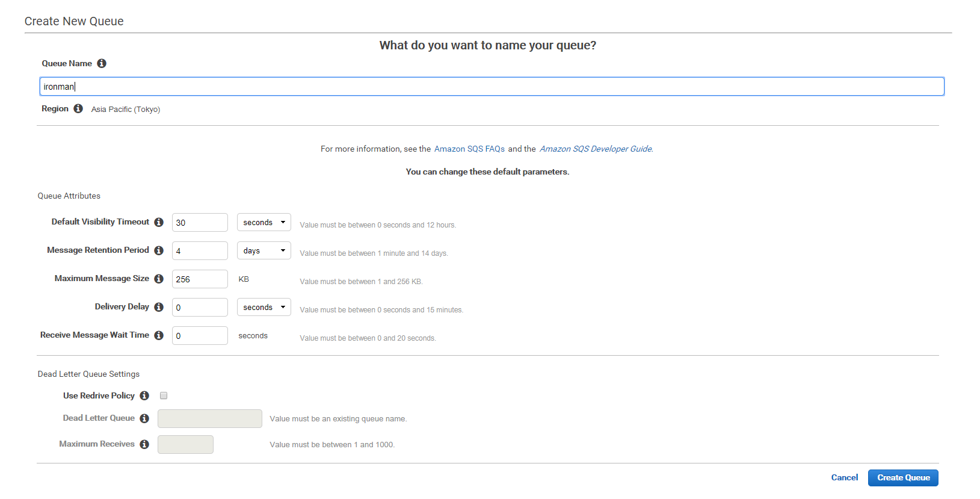Focus the Maximum Message Size input field
The width and height of the screenshot is (980, 499).
200,279
